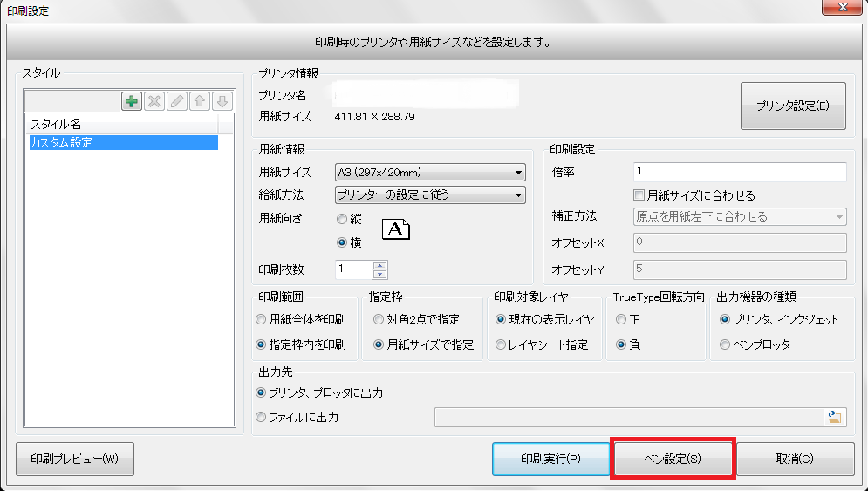The width and height of the screenshot is (868, 491).
Task: Click the output file path field
Action: click(x=630, y=418)
